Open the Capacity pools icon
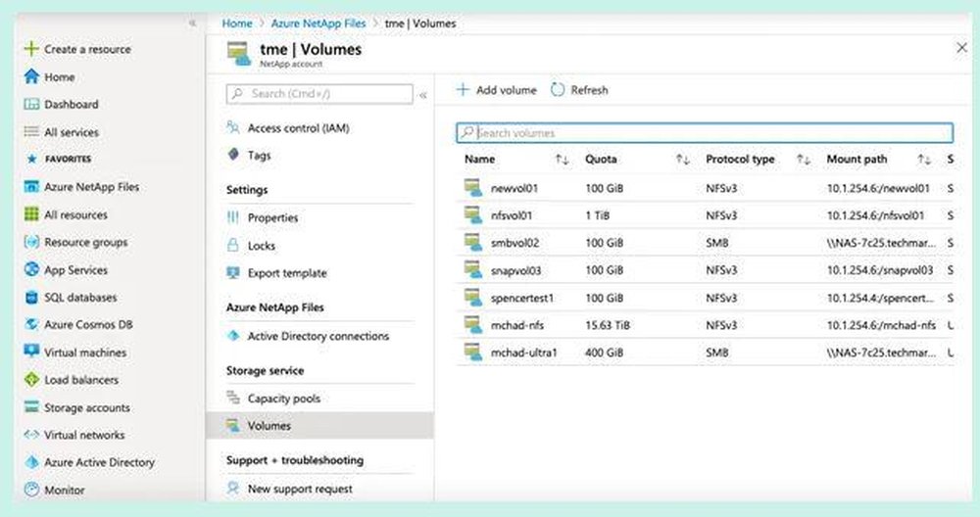Image resolution: width=980 pixels, height=517 pixels. (233, 398)
